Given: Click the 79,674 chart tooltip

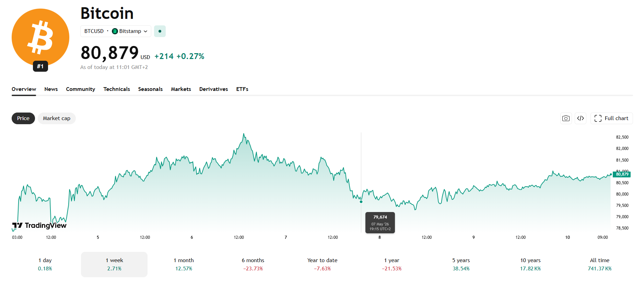Looking at the screenshot, I should [x=380, y=223].
